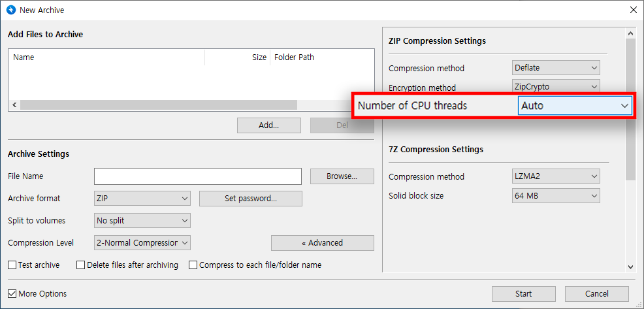Collapse the Advanced settings panel
The width and height of the screenshot is (644, 309).
click(x=322, y=243)
